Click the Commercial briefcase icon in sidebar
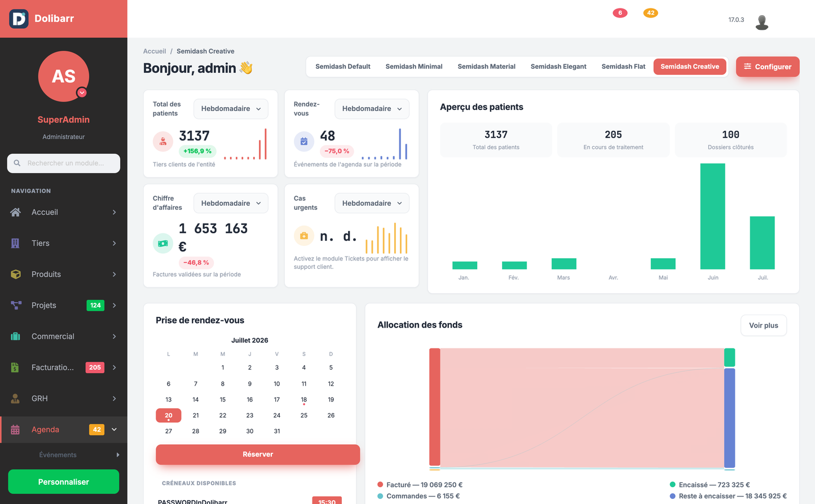The image size is (815, 504). (x=16, y=336)
